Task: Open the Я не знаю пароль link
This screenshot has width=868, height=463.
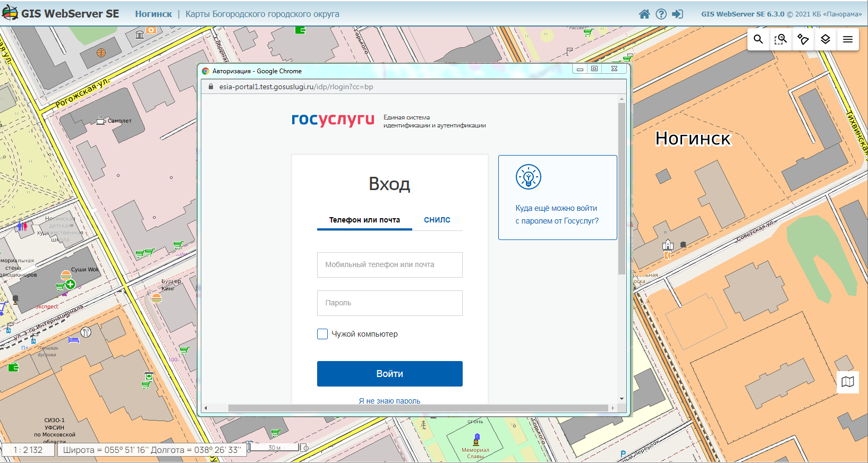Action: pos(389,401)
